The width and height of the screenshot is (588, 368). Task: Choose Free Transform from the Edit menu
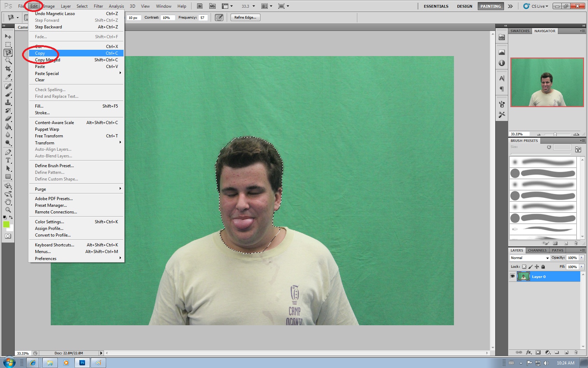point(76,136)
